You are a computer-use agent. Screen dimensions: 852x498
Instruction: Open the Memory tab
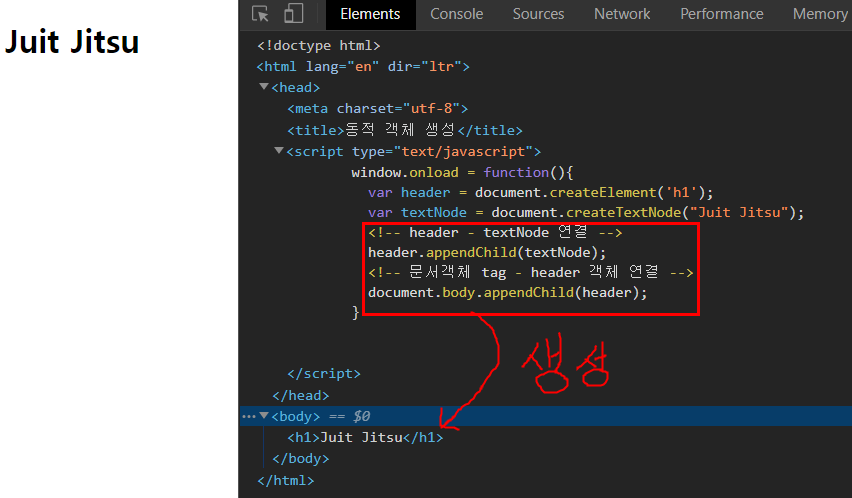click(820, 14)
